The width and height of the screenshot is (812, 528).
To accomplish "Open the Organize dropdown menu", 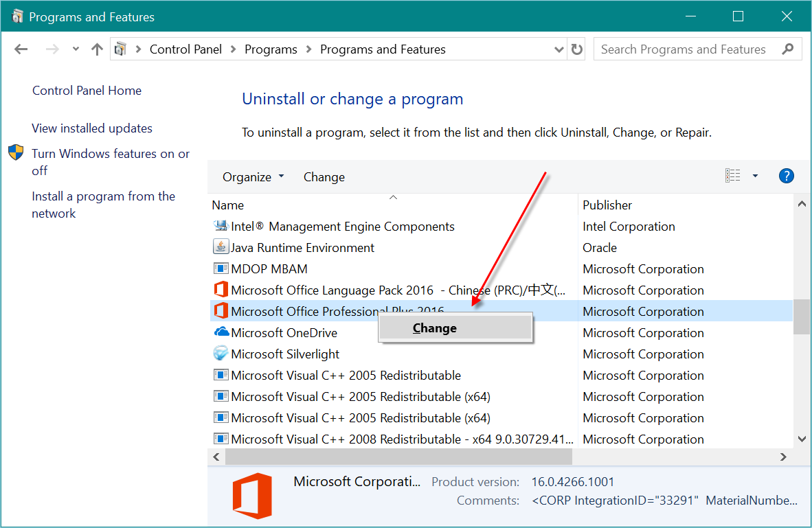I will point(253,176).
